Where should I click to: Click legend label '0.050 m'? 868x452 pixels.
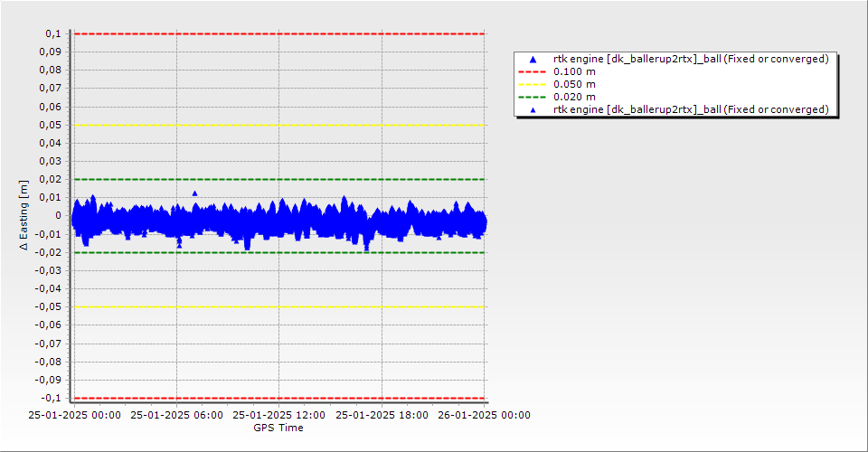(575, 85)
